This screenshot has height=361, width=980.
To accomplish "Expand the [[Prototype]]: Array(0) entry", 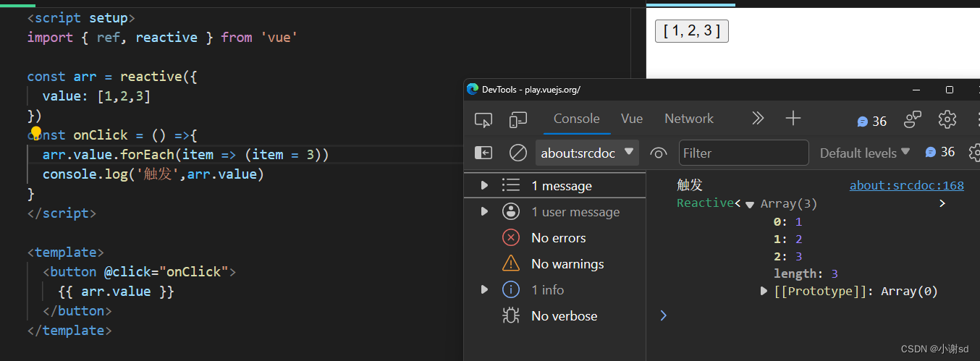I will (x=764, y=291).
